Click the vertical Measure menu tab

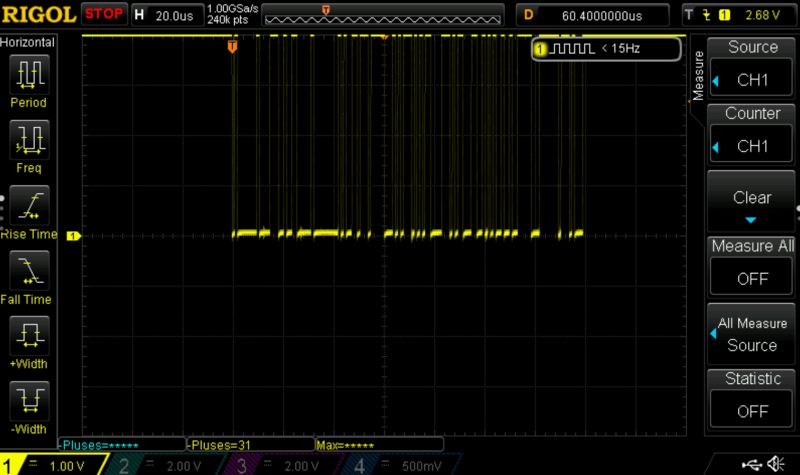(698, 76)
